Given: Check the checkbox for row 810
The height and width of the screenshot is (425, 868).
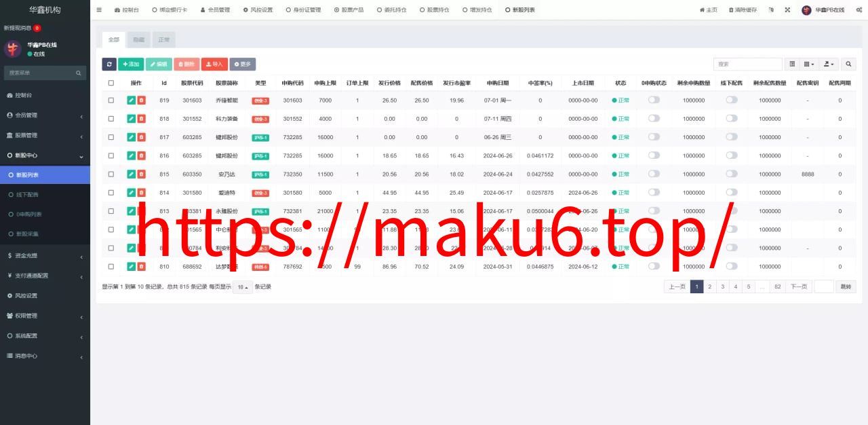Looking at the screenshot, I should (x=111, y=267).
